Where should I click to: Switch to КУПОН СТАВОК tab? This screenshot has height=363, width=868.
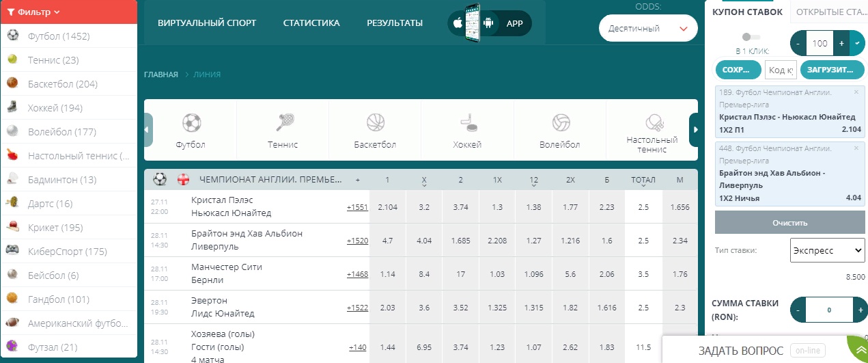click(747, 12)
